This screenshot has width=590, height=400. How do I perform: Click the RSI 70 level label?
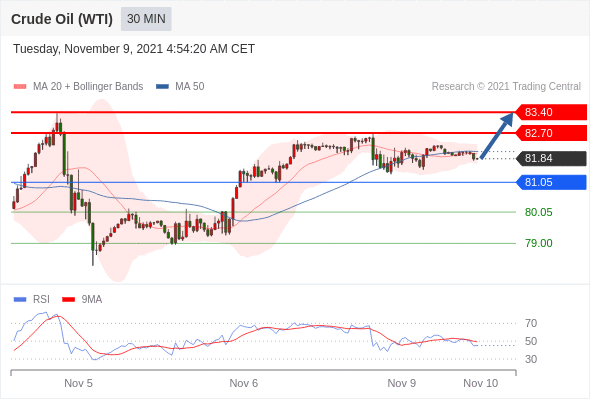[531, 323]
